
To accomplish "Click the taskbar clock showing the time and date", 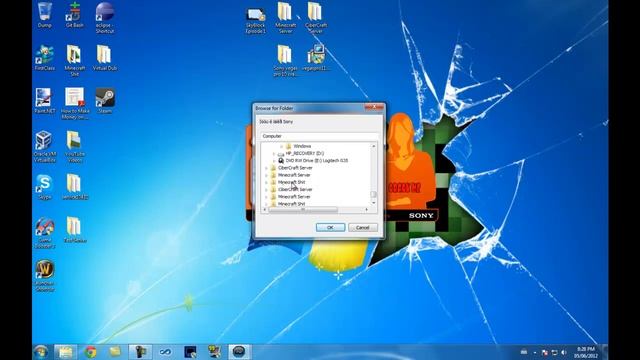I will (x=586, y=352).
